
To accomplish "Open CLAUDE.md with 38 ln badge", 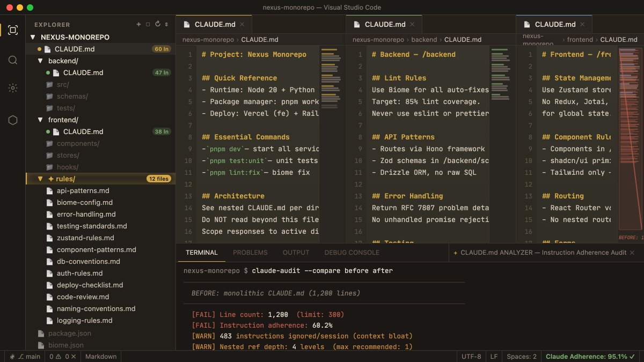I will (x=100, y=132).
